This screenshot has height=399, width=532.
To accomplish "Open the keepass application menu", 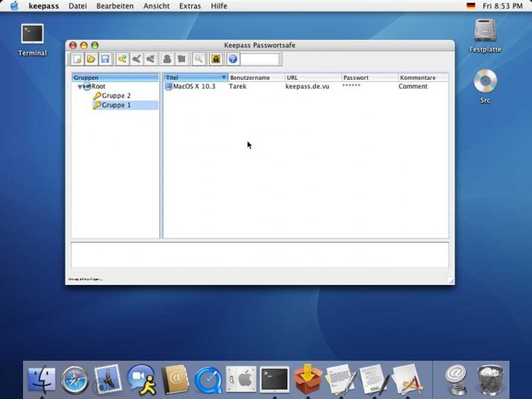I will (x=44, y=6).
